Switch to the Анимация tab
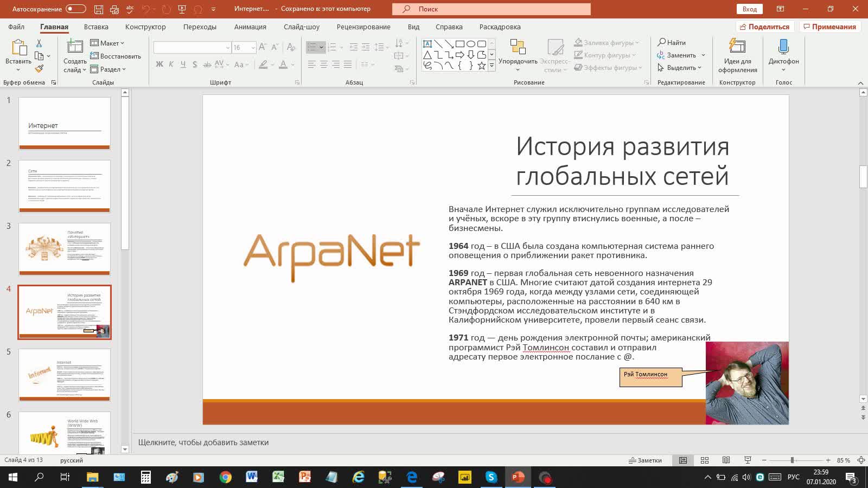The height and width of the screenshot is (488, 868). (x=250, y=27)
